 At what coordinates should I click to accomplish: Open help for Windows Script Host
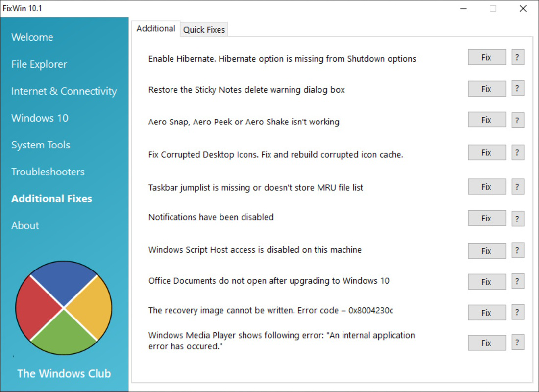[x=518, y=250]
